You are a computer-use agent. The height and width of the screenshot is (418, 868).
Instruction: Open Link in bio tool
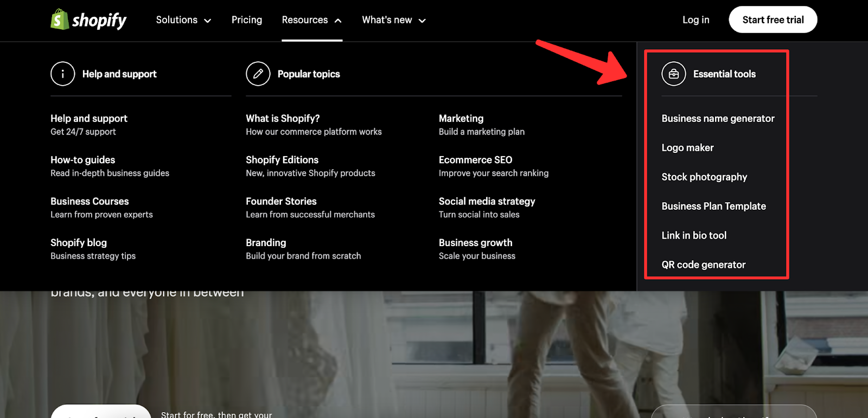coord(694,235)
